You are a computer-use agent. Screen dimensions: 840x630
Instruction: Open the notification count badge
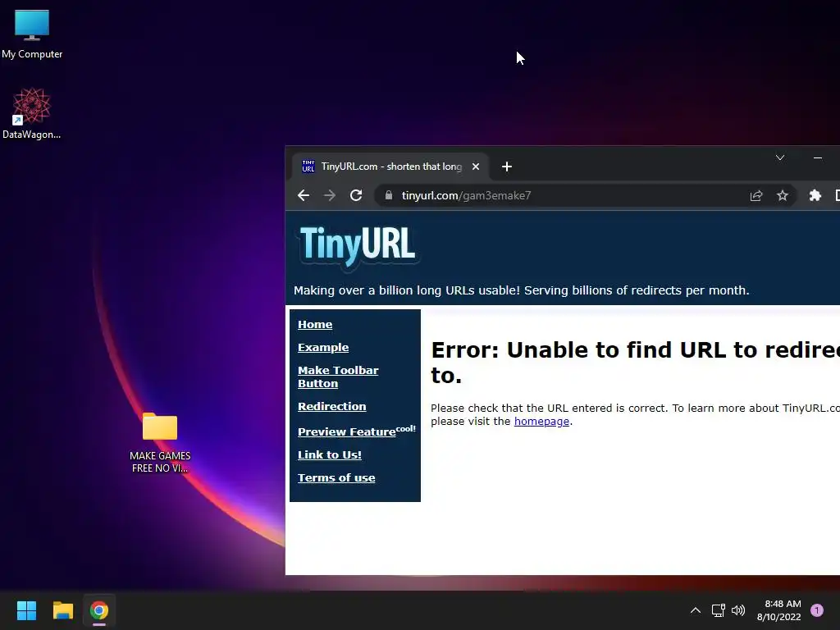pyautogui.click(x=817, y=610)
